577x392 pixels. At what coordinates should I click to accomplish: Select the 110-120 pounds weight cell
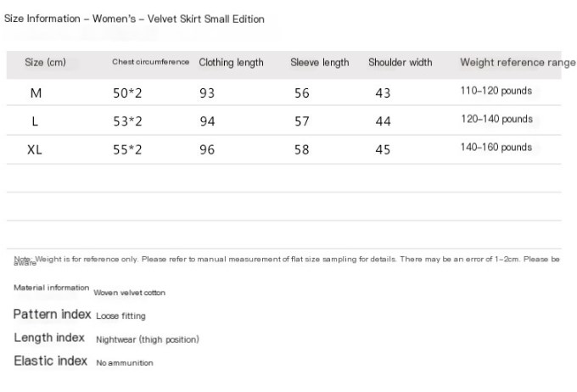coord(496,91)
